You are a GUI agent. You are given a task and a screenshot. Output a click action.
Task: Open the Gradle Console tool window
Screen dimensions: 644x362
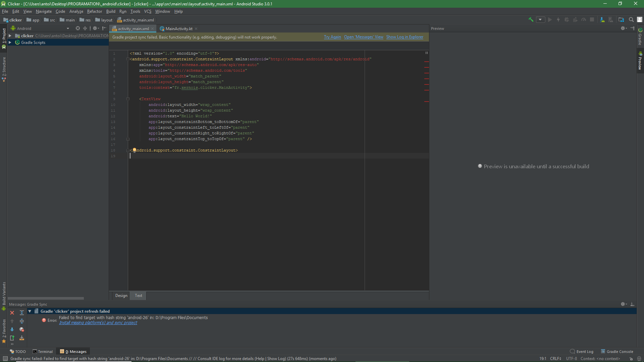coord(617,352)
